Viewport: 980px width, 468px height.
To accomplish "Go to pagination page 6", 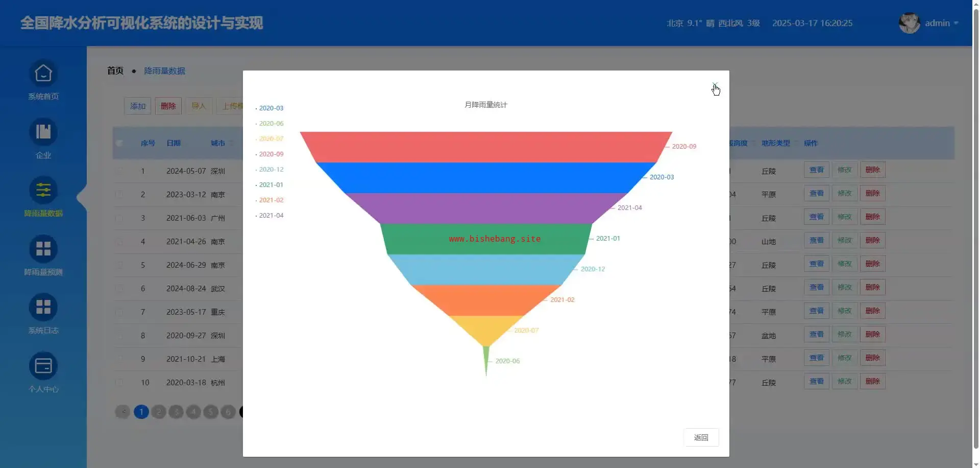I will tap(228, 412).
